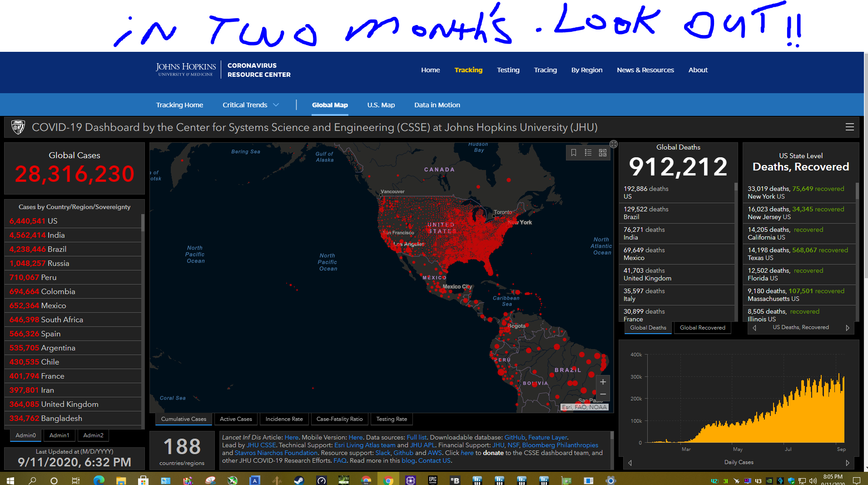The width and height of the screenshot is (868, 485).
Task: Open the volume control in system tray
Action: pos(813,481)
